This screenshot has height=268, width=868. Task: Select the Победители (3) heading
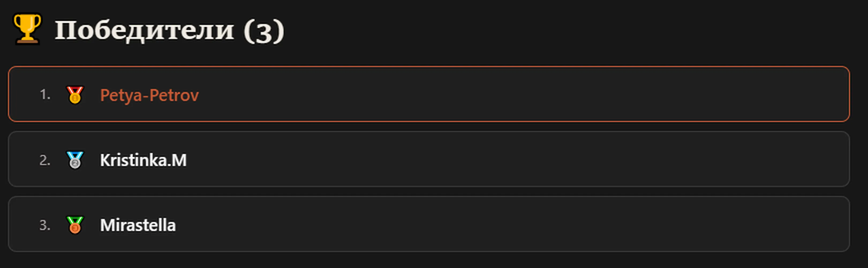pyautogui.click(x=169, y=31)
